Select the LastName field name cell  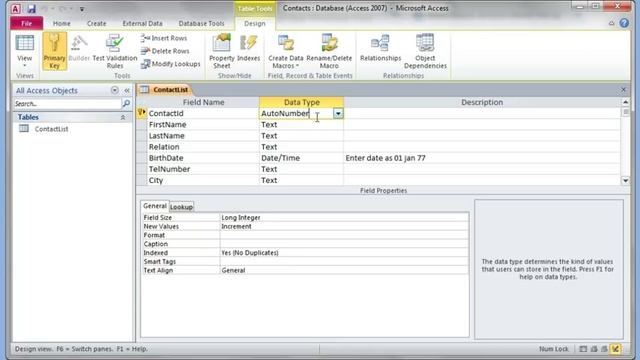[x=203, y=136]
